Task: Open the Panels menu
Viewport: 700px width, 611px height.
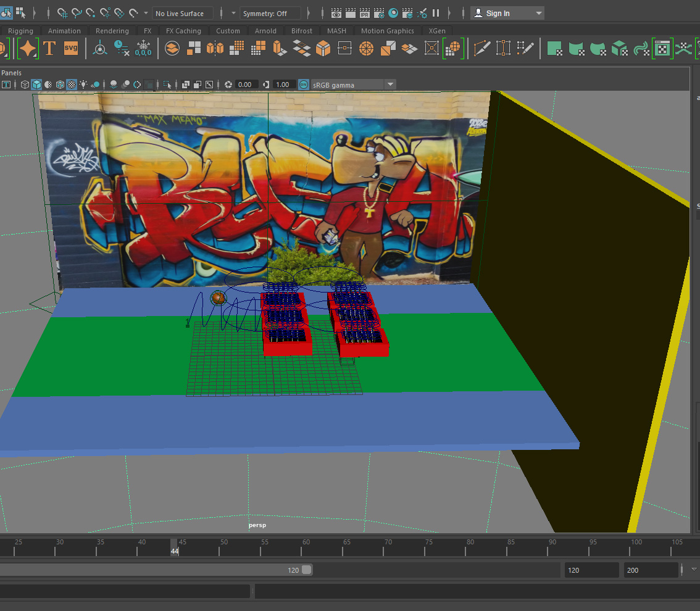Action: 11,73
